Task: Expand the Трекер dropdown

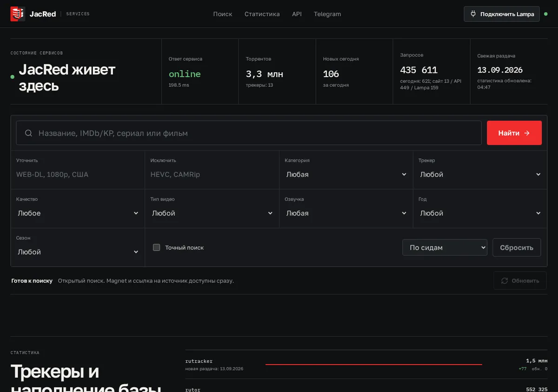Action: pyautogui.click(x=480, y=175)
